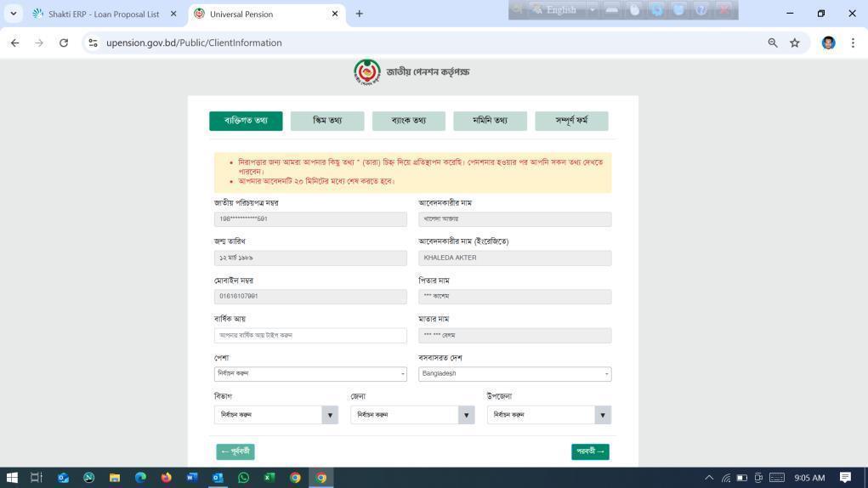Open WhatsApp from the taskbar

(243, 478)
